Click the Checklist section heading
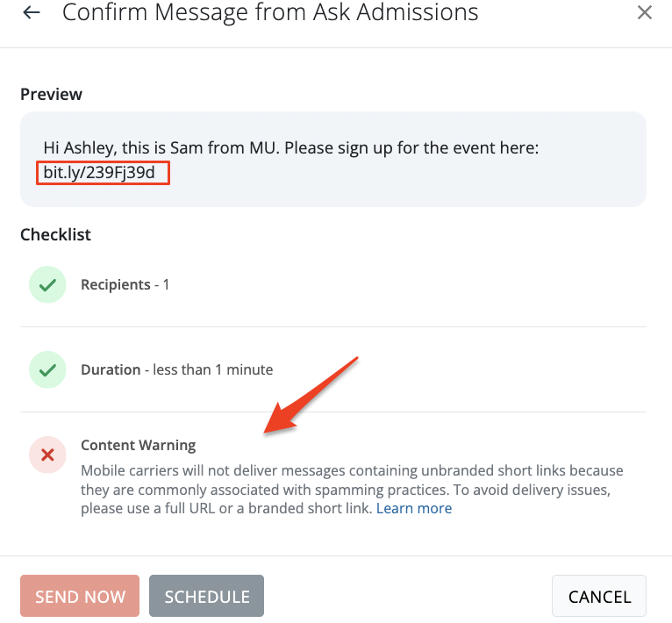The width and height of the screenshot is (672, 623). [x=55, y=234]
